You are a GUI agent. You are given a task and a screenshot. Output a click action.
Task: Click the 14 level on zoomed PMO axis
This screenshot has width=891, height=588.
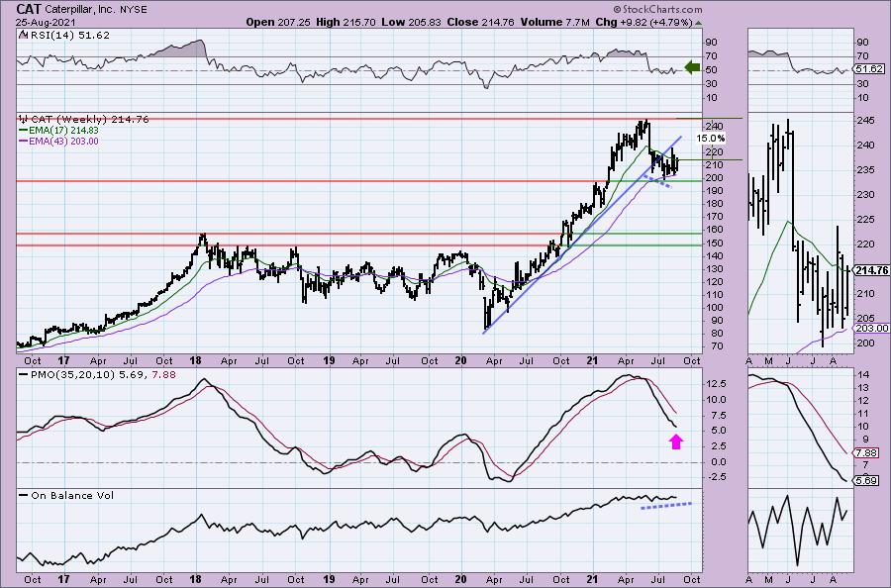862,375
